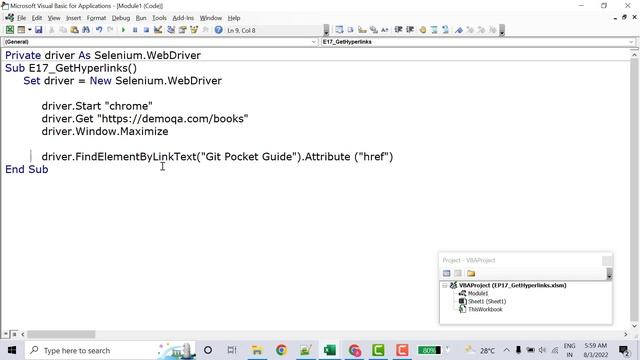Image resolution: width=640 pixels, height=360 pixels.
Task: Open the notification center icon
Action: pyautogui.click(x=624, y=350)
